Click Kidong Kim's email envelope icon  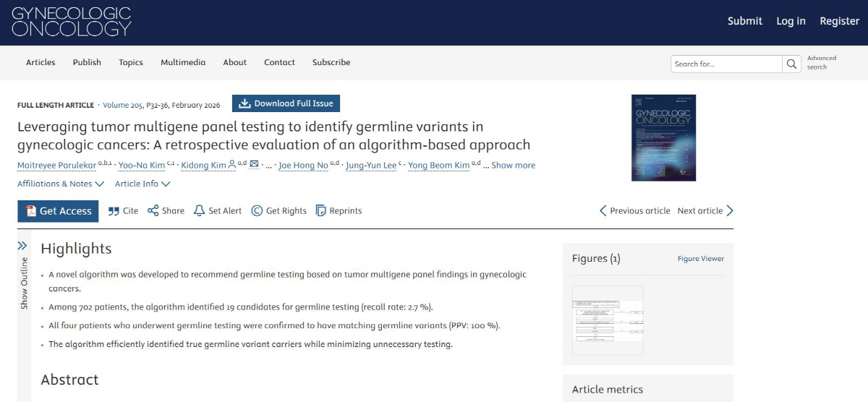[x=254, y=165]
